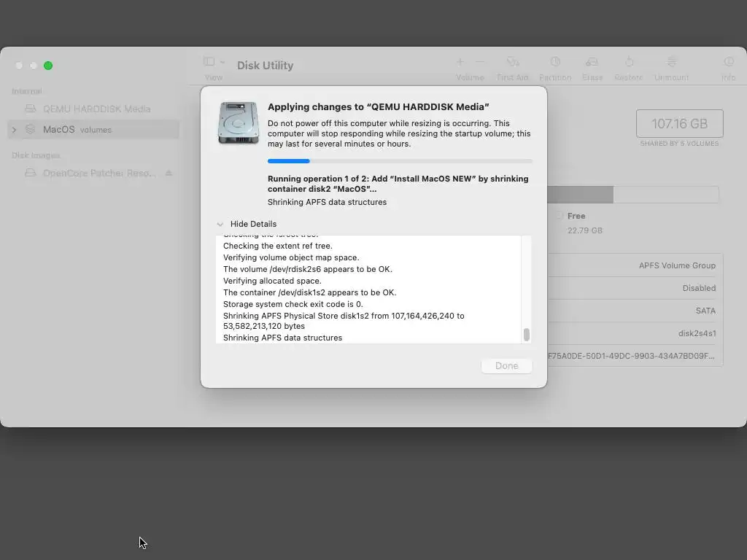
Task: Click the Restore toolbar icon
Action: click(629, 62)
